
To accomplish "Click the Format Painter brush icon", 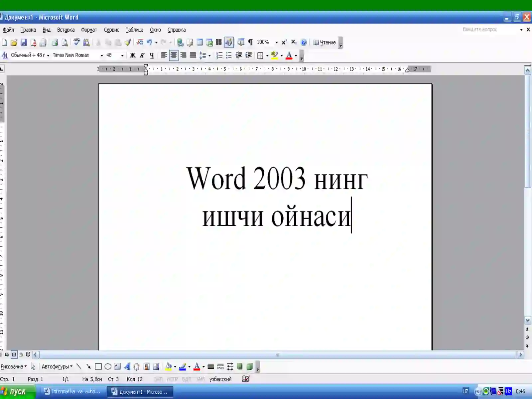I will [128, 43].
